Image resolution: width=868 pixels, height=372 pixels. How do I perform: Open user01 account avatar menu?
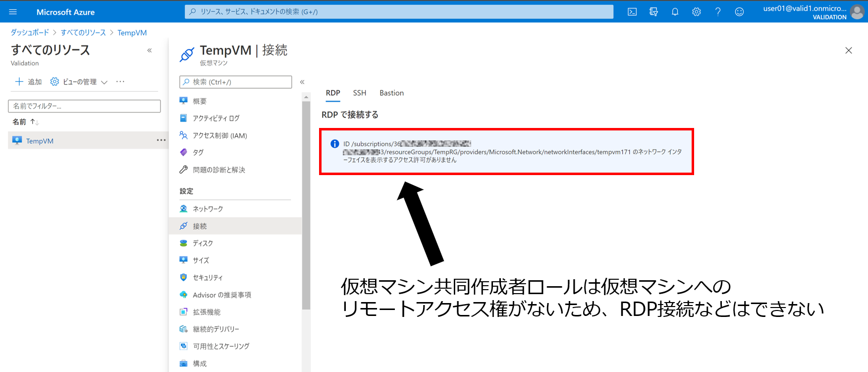(857, 12)
